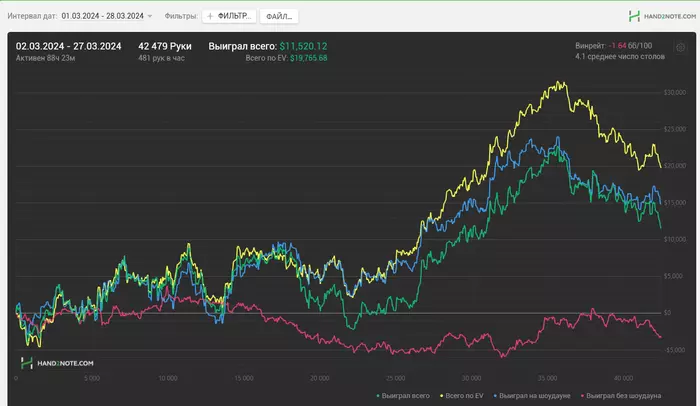The width and height of the screenshot is (700, 406).
Task: Click plus icon on filter button
Action: click(x=210, y=16)
